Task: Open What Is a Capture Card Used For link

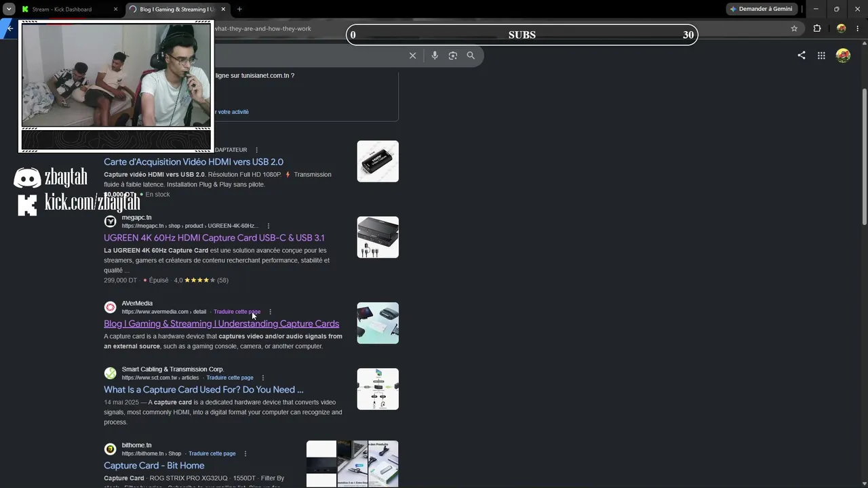Action: [203, 390]
